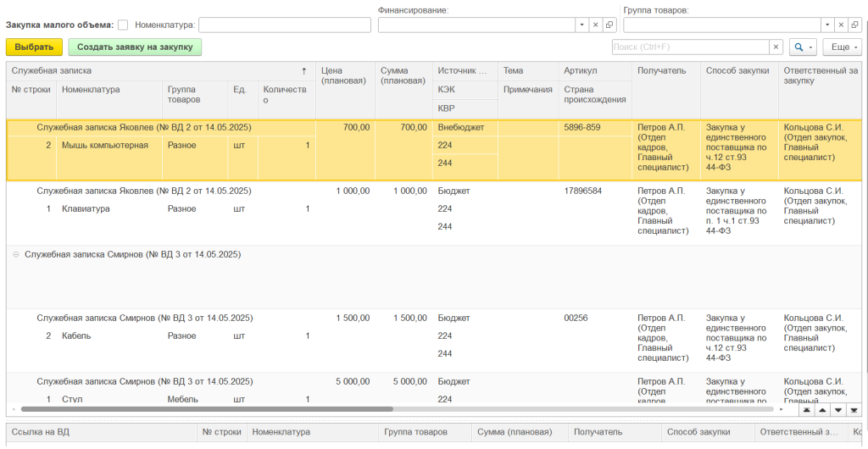Click the lower table's Группа товаров header
The image size is (868, 449).
(x=426, y=432)
